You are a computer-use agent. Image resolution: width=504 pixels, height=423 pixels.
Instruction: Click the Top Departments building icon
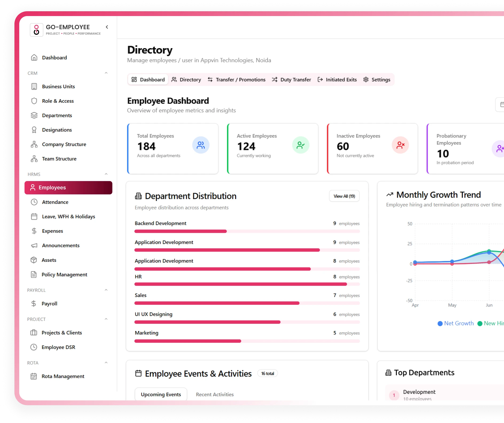coord(388,373)
